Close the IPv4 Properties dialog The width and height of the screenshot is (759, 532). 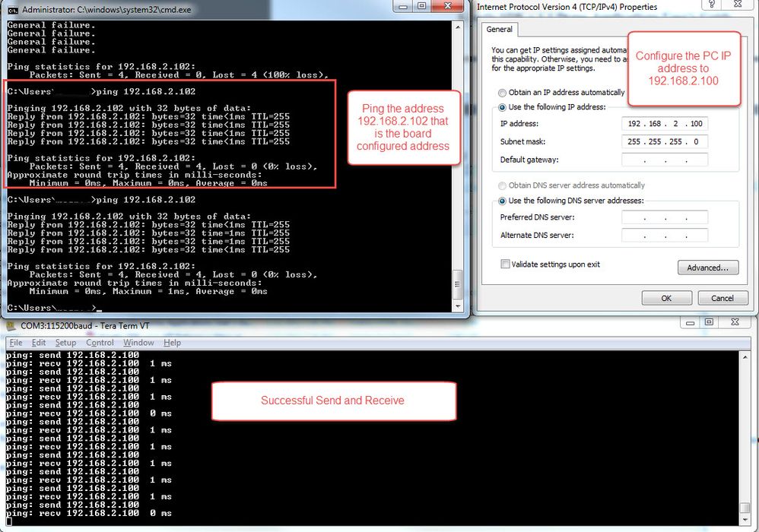tap(738, 5)
